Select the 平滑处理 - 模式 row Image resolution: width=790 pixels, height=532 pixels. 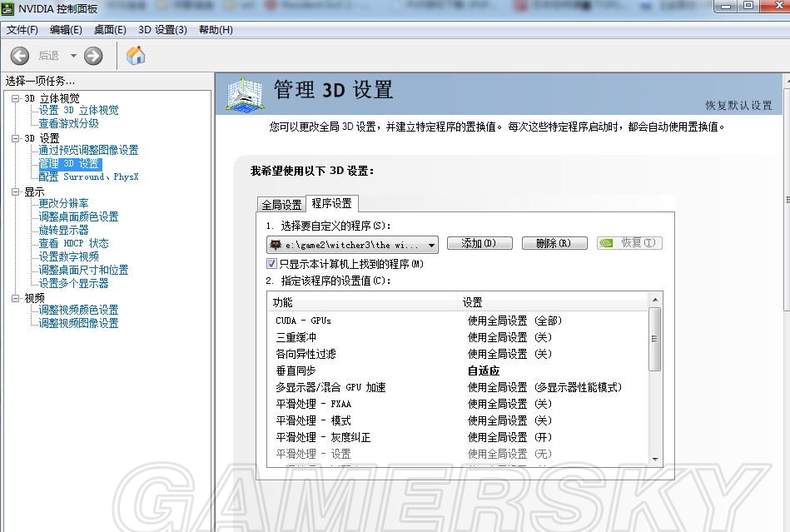[x=458, y=420]
